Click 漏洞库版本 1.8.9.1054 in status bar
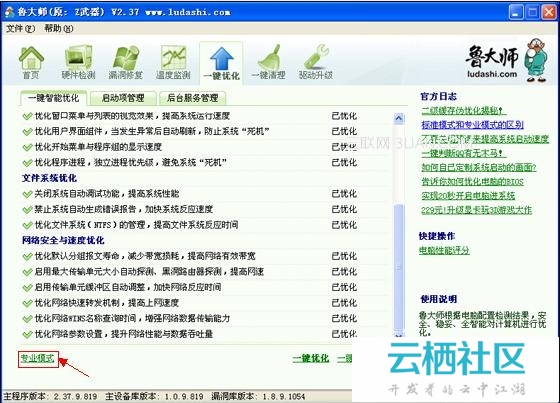 tap(258, 396)
